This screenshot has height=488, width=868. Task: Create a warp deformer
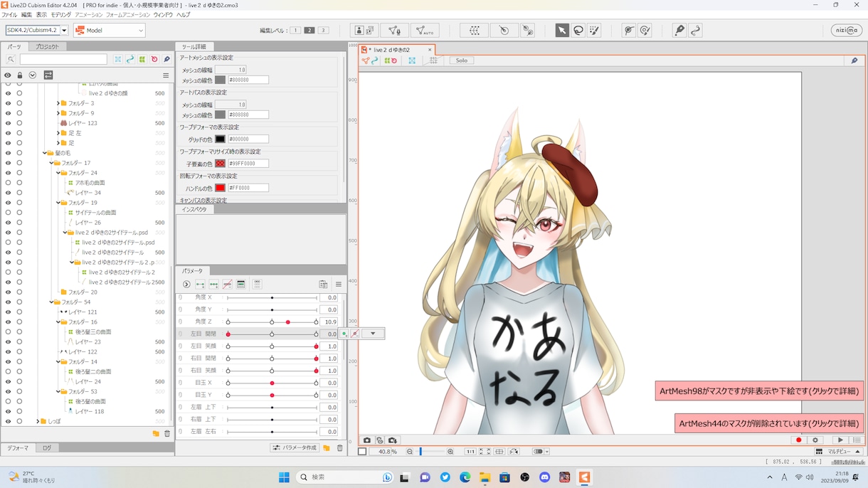475,31
